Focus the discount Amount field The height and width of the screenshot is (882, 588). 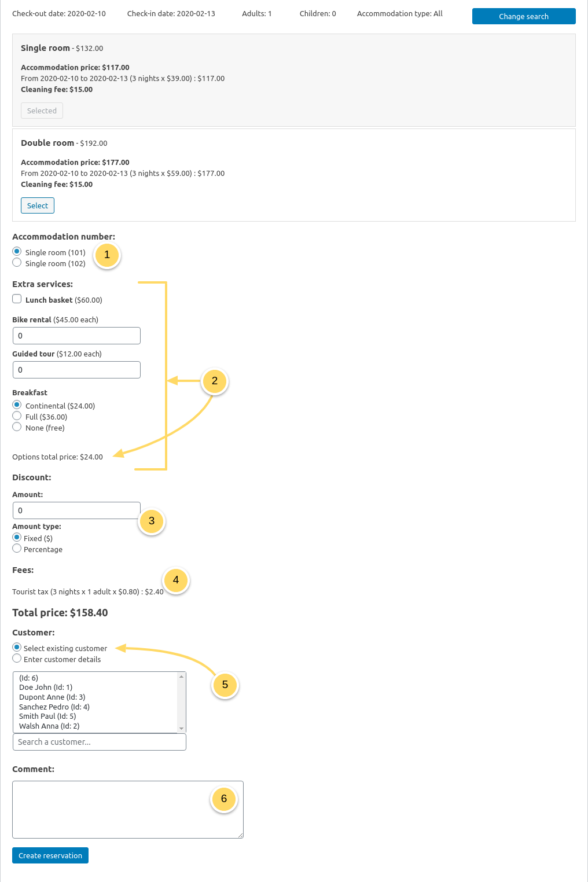(x=76, y=510)
